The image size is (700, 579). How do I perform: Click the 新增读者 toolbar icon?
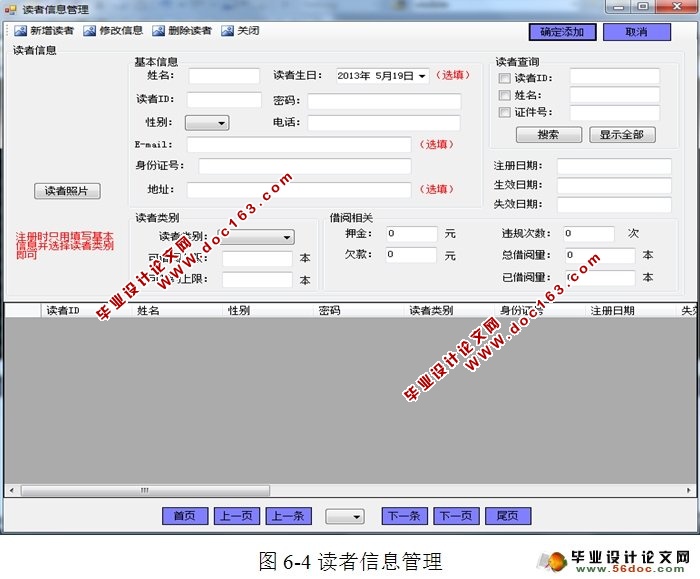[21, 31]
